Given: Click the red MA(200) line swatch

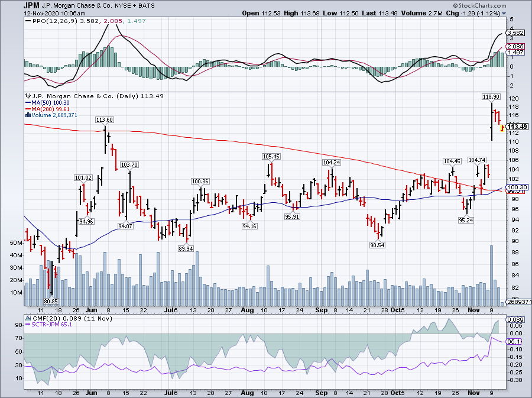Looking at the screenshot, I should (x=28, y=109).
